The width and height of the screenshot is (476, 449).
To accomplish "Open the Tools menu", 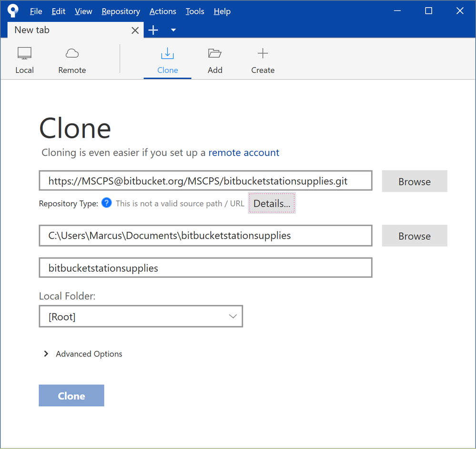I will [195, 11].
